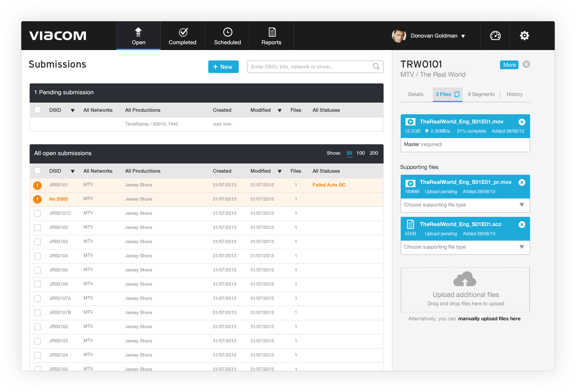Open the Details tab
Viewport: 576px width, 392px height.
coord(416,94)
